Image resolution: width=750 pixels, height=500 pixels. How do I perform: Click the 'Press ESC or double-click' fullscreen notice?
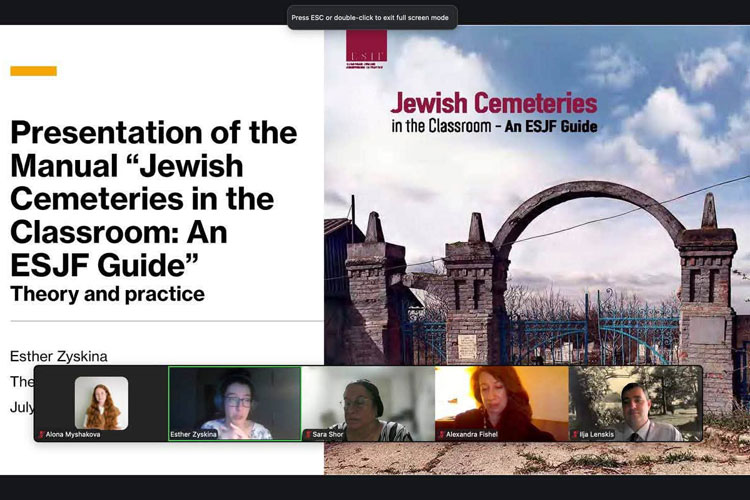pos(370,18)
